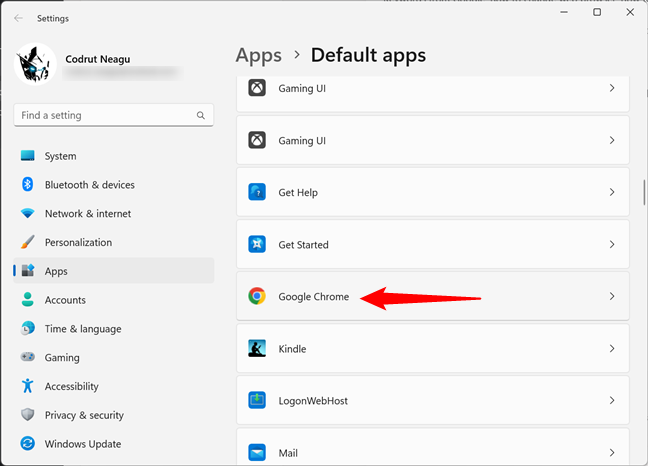Screen dimensions: 648x466
Task: Click the Get Help app icon
Action: (x=257, y=193)
